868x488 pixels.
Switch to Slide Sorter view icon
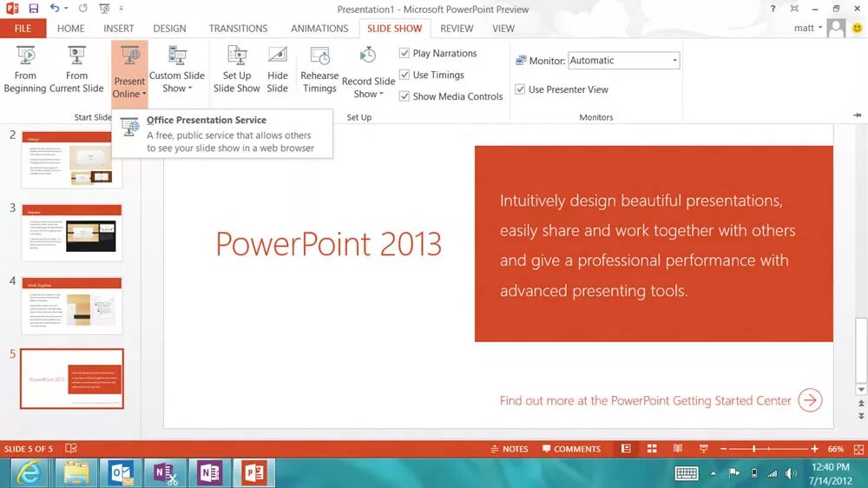click(x=652, y=449)
